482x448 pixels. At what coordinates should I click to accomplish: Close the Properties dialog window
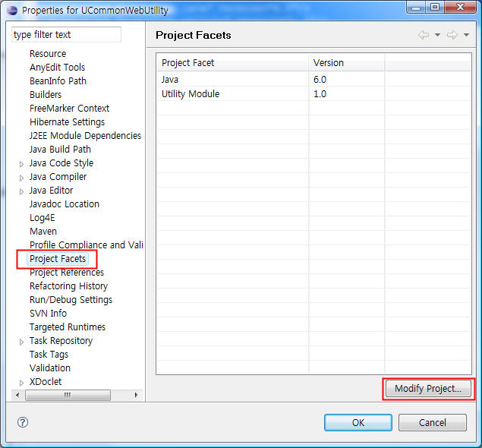pyautogui.click(x=460, y=8)
